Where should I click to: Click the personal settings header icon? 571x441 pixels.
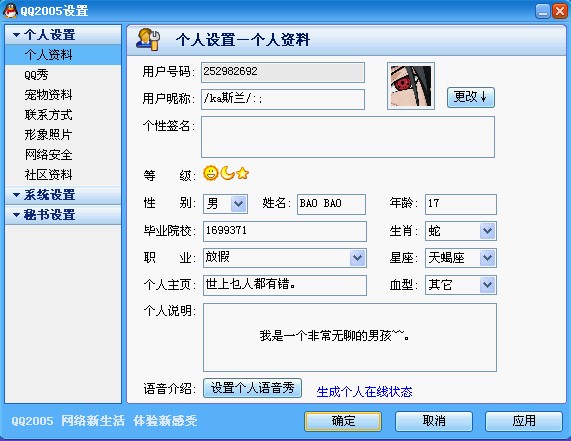pos(148,39)
